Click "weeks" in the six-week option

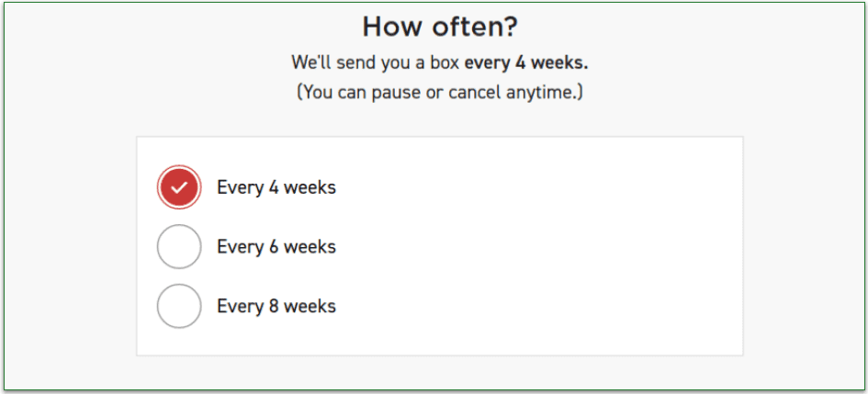(x=310, y=247)
